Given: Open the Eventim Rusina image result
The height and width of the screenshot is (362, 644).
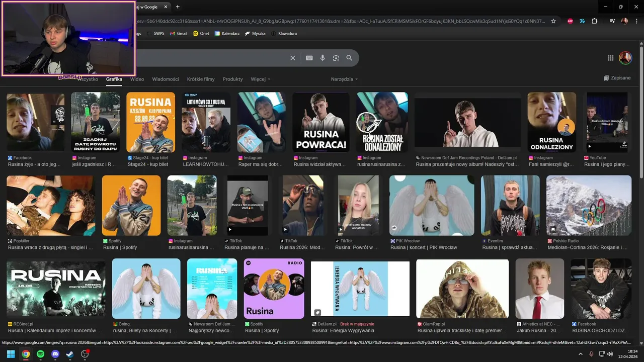Looking at the screenshot, I should click(510, 205).
